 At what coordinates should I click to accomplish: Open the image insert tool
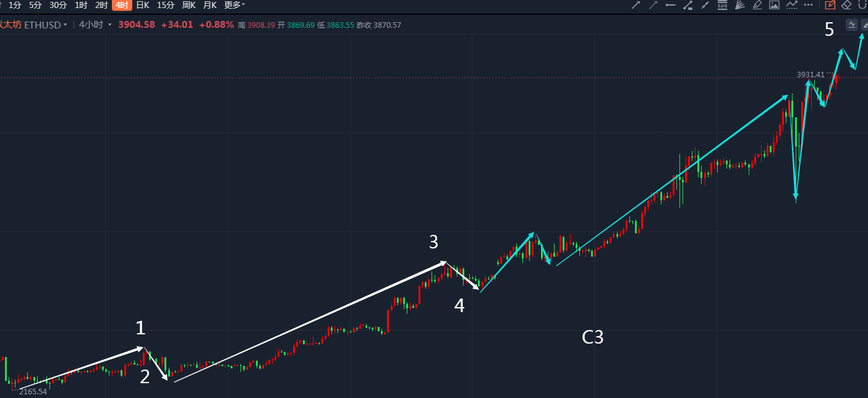774,5
